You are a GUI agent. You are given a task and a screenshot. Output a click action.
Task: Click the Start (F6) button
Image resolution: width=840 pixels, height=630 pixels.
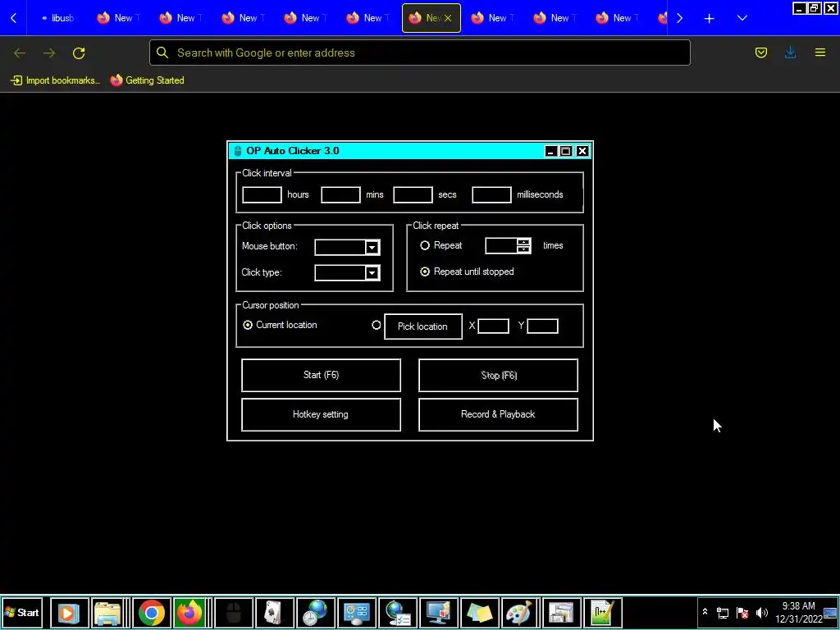pyautogui.click(x=321, y=375)
